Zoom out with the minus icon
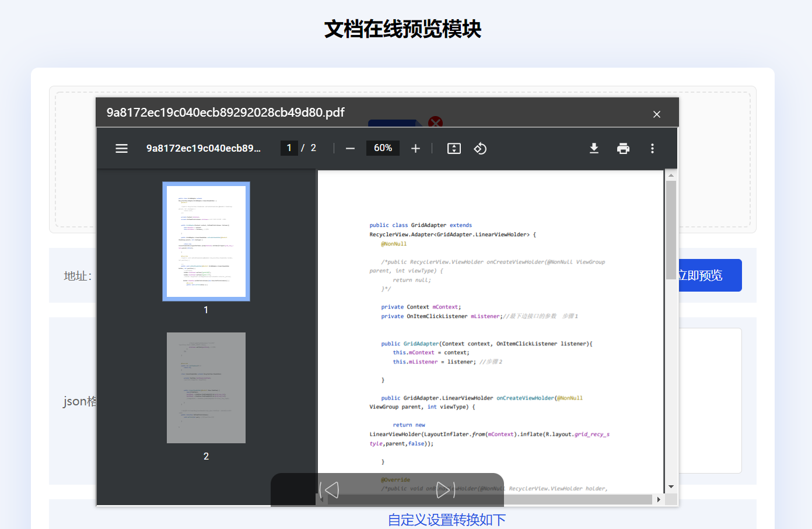812x529 pixels. pyautogui.click(x=350, y=149)
